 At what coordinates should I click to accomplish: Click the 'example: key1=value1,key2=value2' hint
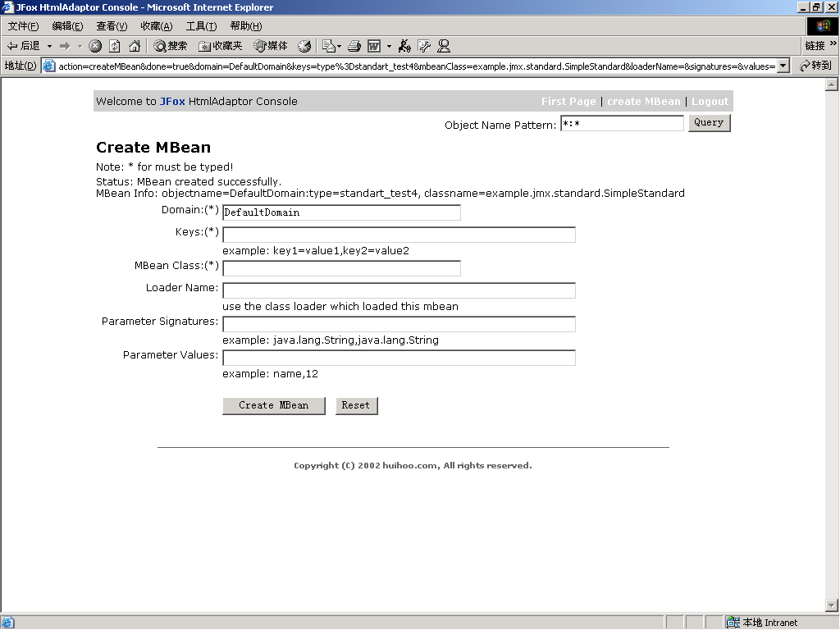click(316, 251)
